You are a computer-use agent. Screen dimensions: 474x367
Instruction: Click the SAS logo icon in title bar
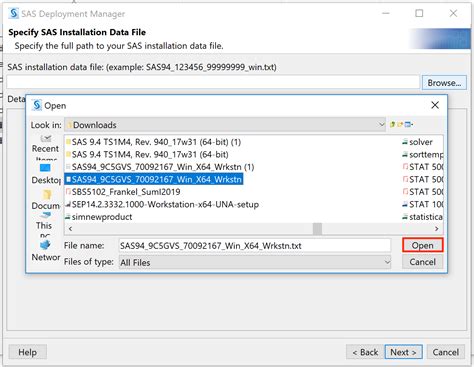[x=14, y=13]
